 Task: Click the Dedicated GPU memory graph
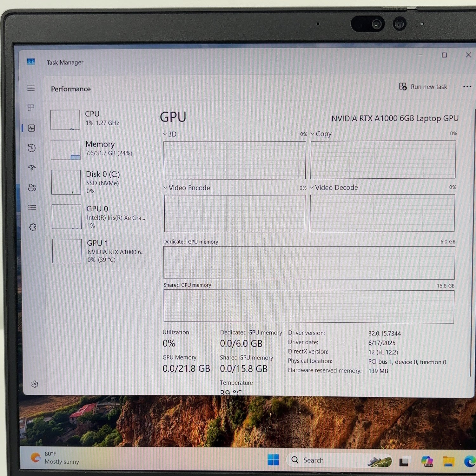[x=309, y=263]
